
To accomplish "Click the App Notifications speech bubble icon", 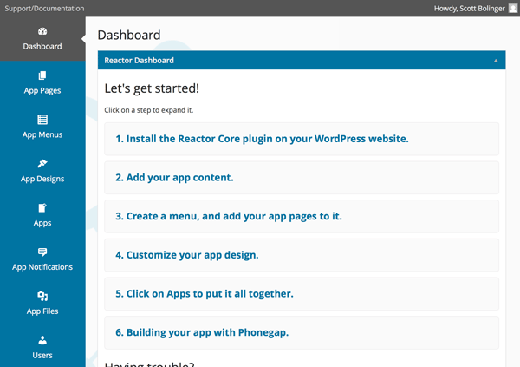I will [x=42, y=252].
